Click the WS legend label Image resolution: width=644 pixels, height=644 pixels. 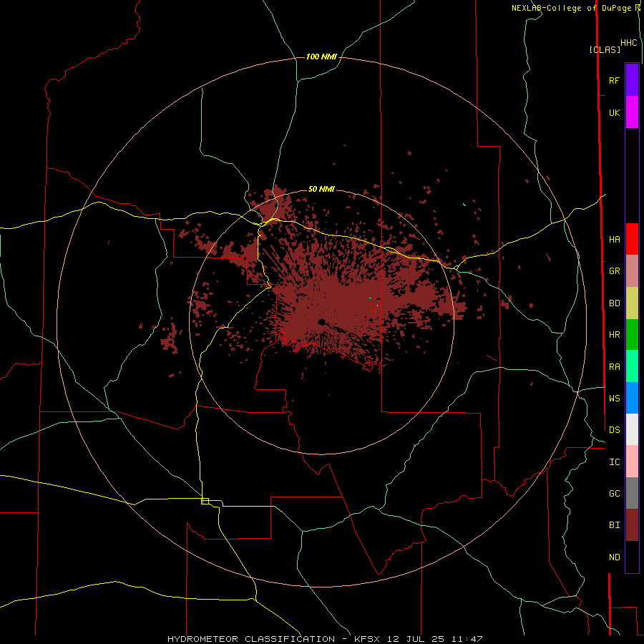[x=614, y=399]
